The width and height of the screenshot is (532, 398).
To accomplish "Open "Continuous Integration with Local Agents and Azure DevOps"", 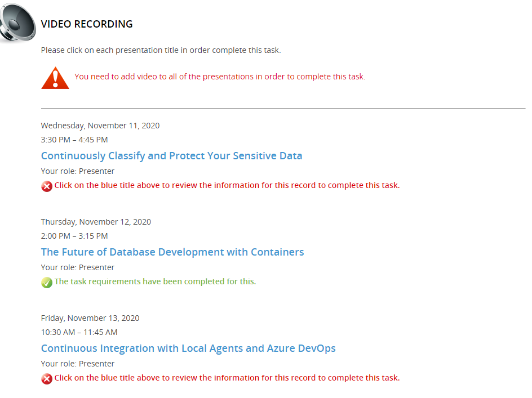I will click(x=188, y=348).
